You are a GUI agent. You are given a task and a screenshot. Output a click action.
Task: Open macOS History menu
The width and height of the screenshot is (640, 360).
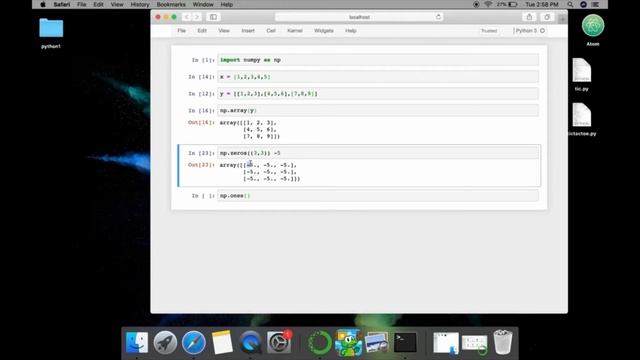pos(140,4)
